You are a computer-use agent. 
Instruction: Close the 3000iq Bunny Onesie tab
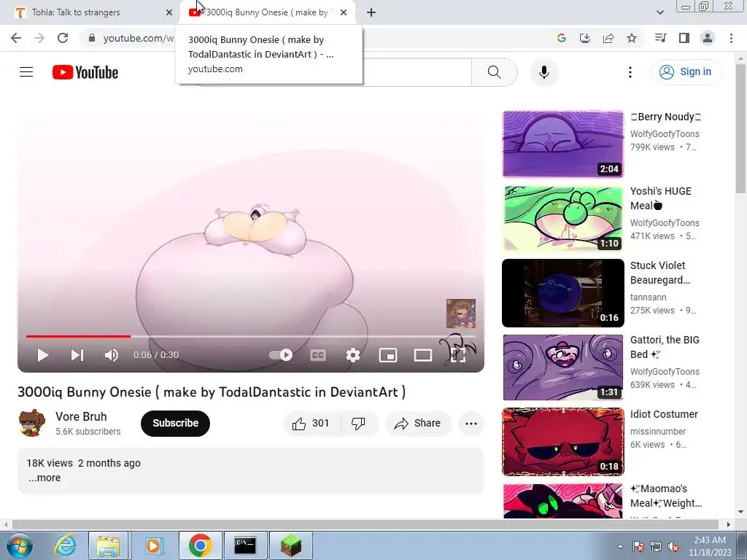tap(344, 12)
